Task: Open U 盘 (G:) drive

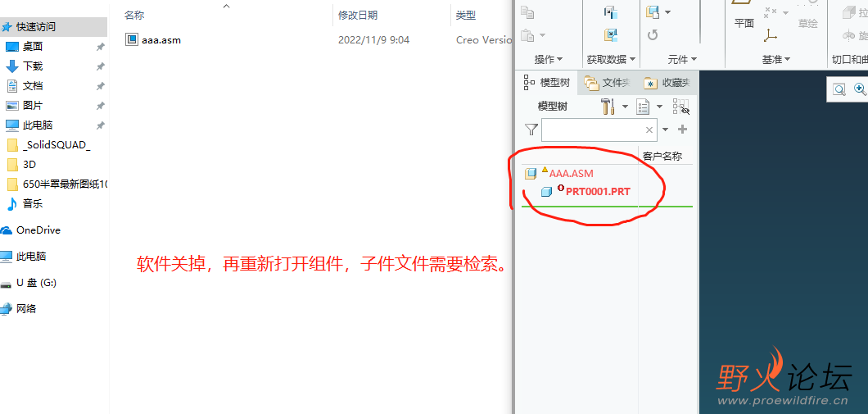Action: coord(36,283)
